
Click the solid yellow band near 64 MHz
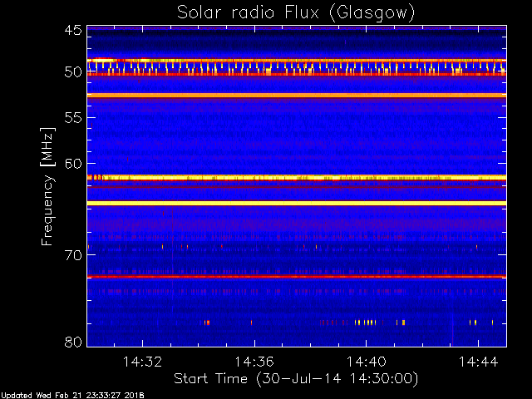tap(296, 203)
